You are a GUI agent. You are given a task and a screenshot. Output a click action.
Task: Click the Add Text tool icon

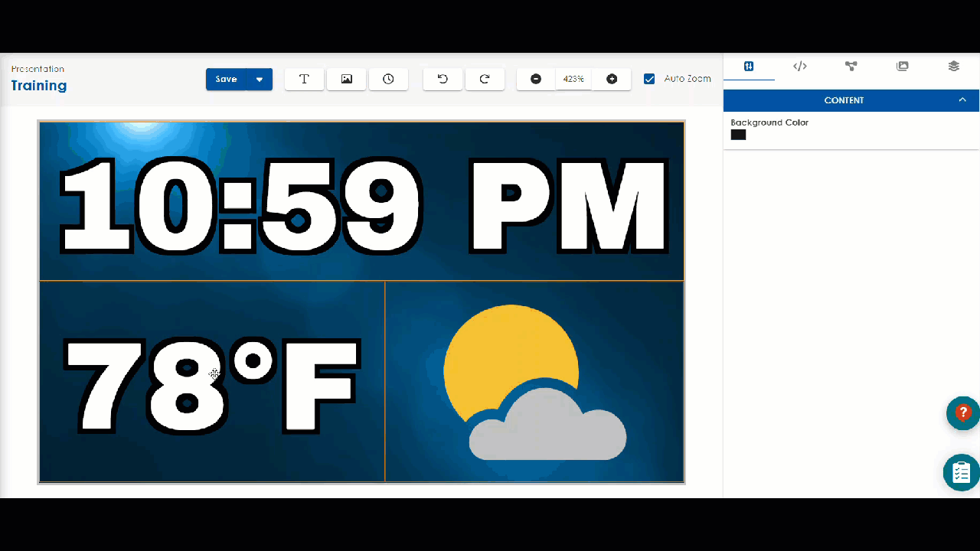[304, 79]
